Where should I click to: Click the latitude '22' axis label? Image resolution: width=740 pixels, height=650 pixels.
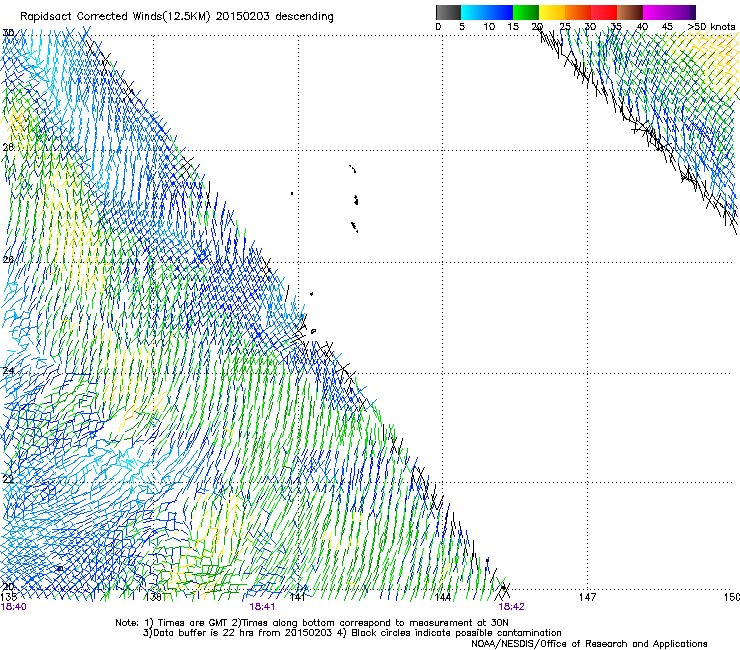pos(8,480)
